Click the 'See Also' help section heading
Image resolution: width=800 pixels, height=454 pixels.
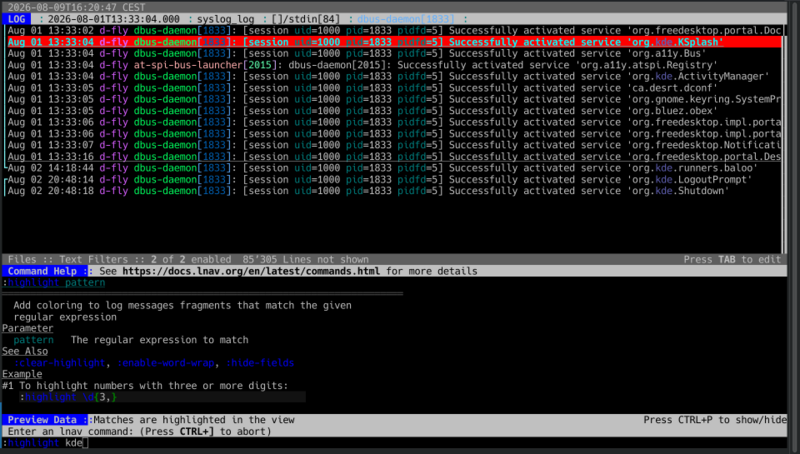click(x=24, y=351)
